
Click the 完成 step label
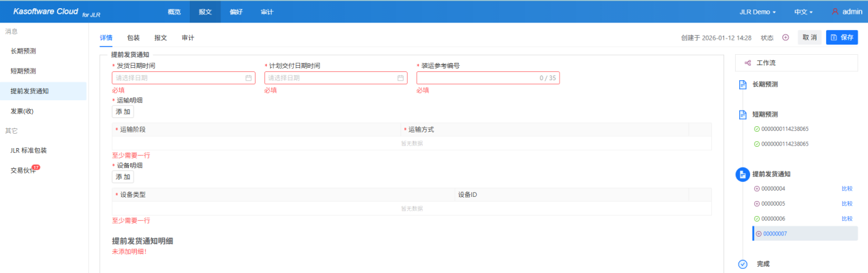[x=763, y=264]
